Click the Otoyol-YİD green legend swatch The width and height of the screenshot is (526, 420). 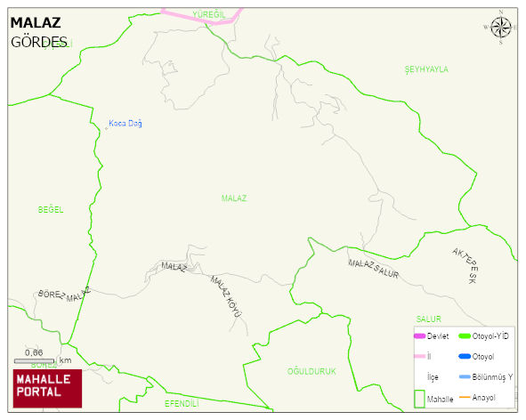pos(465,335)
